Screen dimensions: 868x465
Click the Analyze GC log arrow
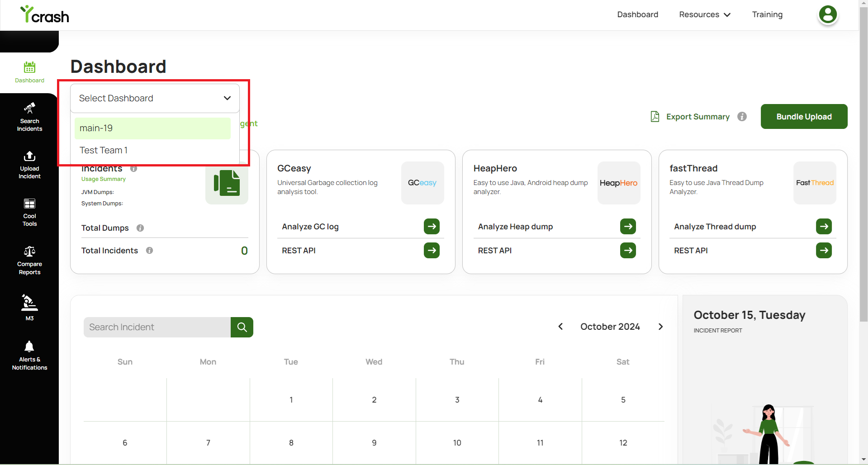click(432, 226)
